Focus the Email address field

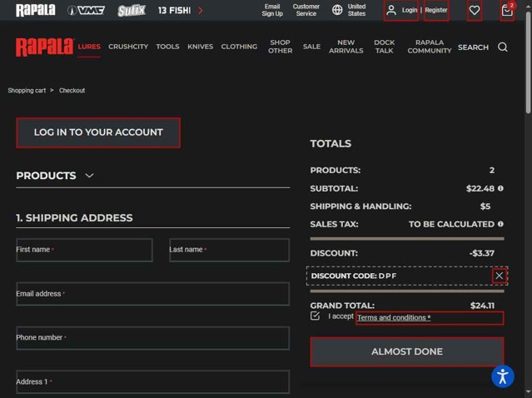[152, 294]
